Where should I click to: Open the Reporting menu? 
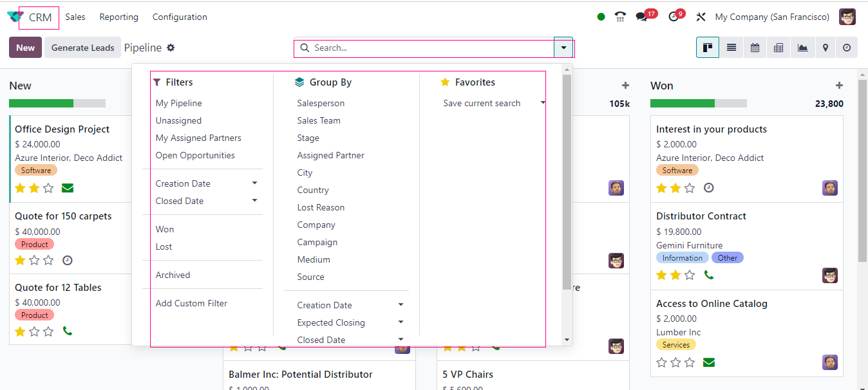[118, 17]
